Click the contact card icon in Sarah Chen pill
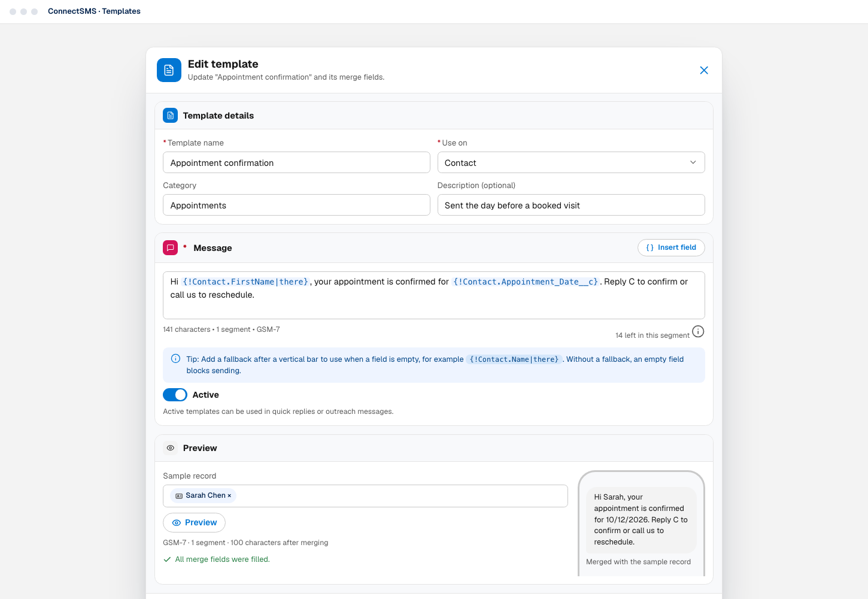 click(x=179, y=496)
